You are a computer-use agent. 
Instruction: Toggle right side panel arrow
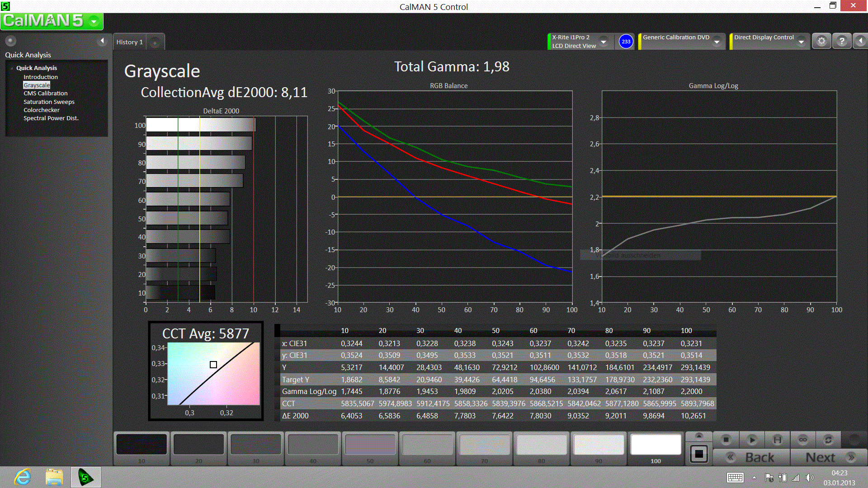pyautogui.click(x=860, y=41)
